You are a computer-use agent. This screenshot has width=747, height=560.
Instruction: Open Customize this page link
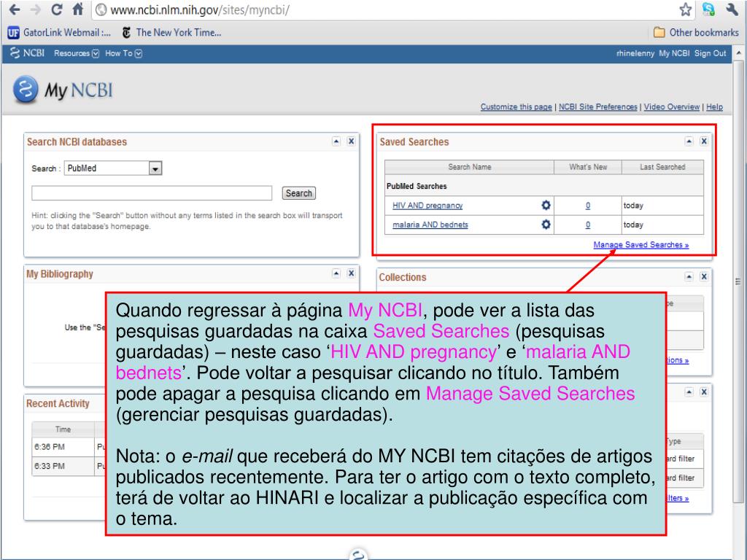point(516,106)
